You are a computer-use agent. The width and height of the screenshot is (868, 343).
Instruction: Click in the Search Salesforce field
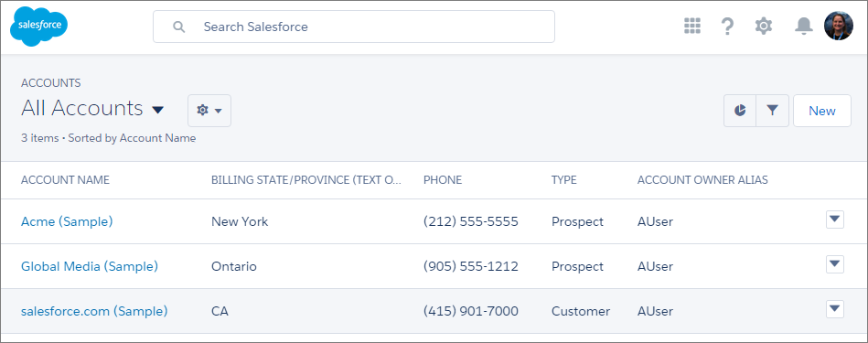354,27
